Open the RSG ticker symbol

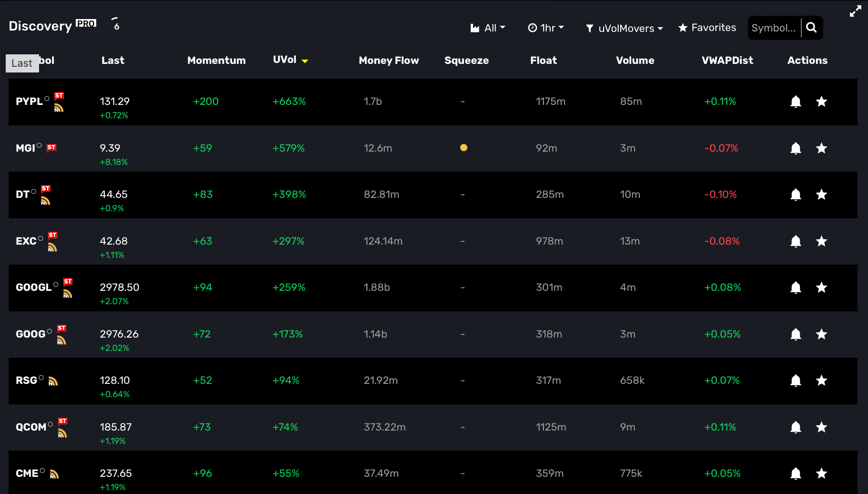pos(26,381)
